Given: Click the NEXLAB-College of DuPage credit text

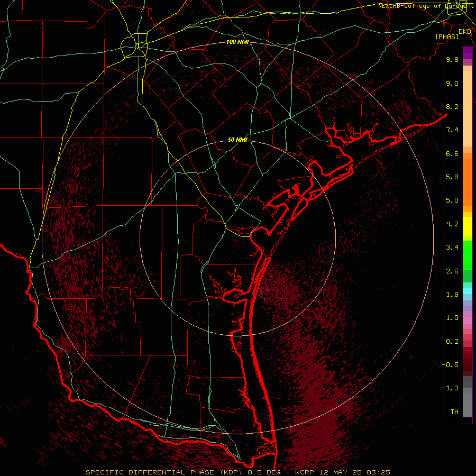Looking at the screenshot, I should pyautogui.click(x=425, y=6).
